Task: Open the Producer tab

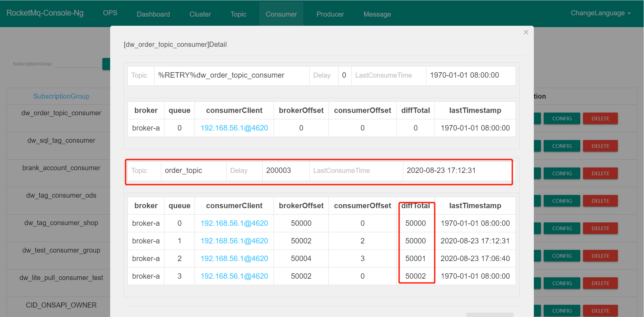Action: point(330,14)
